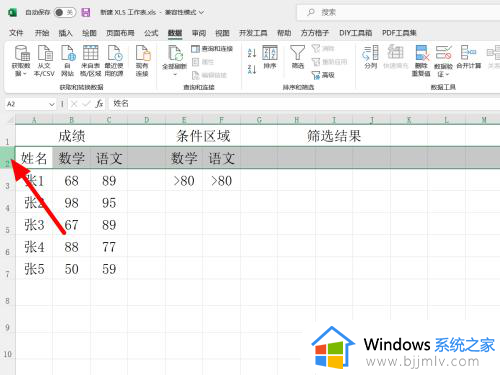The width and height of the screenshot is (500, 375).
Task: Click the Recent Sources (最近使用的源) icon
Action: coord(114,53)
